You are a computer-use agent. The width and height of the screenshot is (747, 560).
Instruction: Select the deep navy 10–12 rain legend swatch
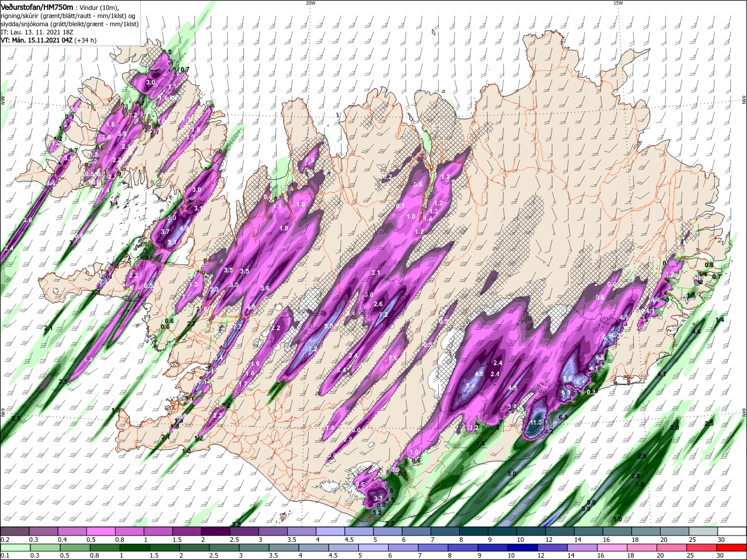522,548
